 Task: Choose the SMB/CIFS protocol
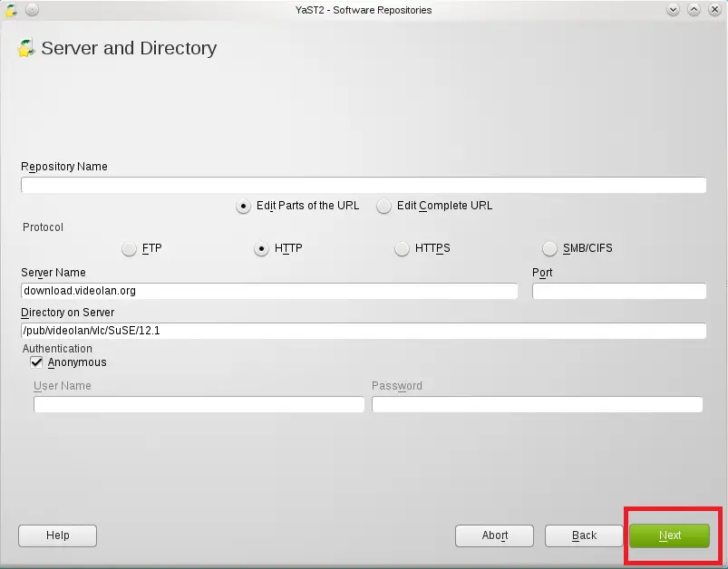pyautogui.click(x=549, y=249)
